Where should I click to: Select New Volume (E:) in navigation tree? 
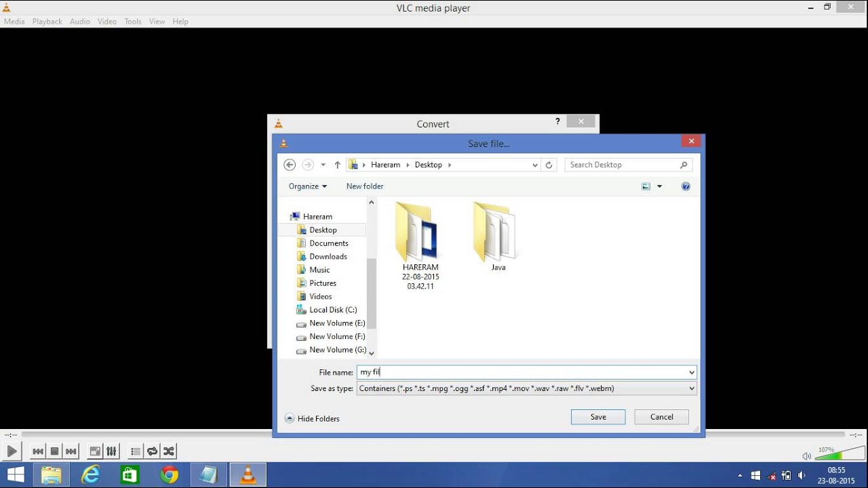[x=337, y=323]
